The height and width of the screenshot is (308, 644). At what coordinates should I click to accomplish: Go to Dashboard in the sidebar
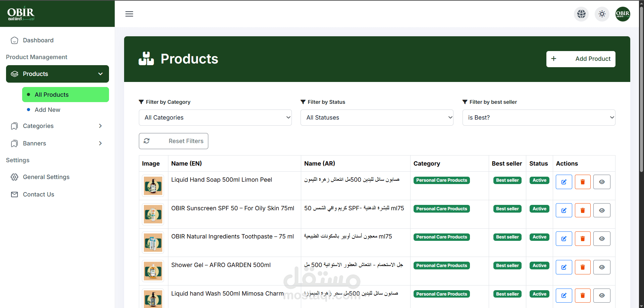[57, 40]
